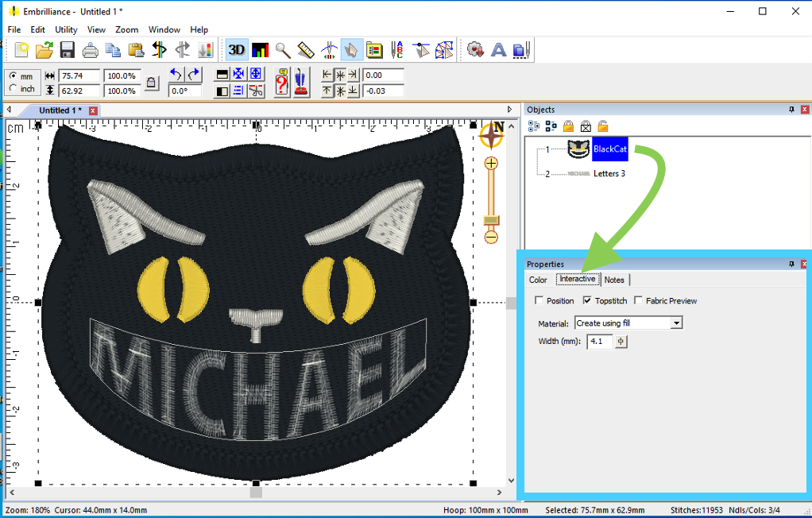Click the Width spinner control
This screenshot has height=518, width=812.
point(621,342)
